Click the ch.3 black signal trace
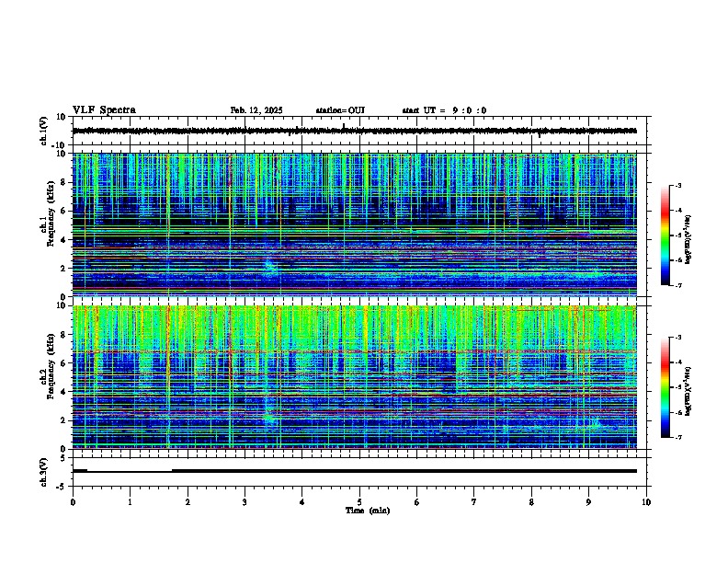Screen dimensions: 728x563 click(354, 471)
